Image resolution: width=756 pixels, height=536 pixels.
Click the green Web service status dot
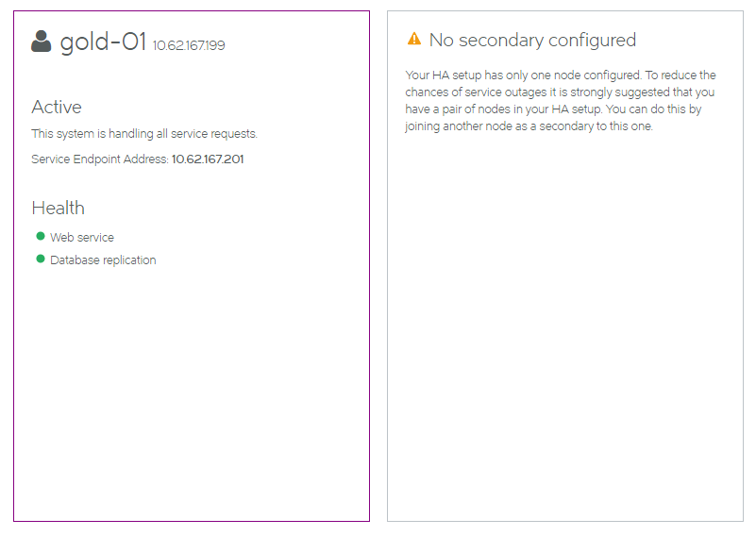pos(41,236)
